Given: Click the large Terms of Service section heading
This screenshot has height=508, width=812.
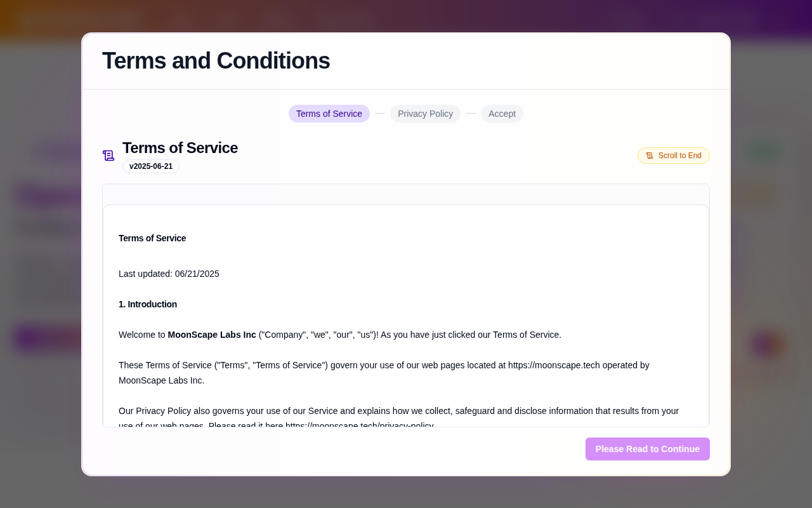Looking at the screenshot, I should pos(180,148).
